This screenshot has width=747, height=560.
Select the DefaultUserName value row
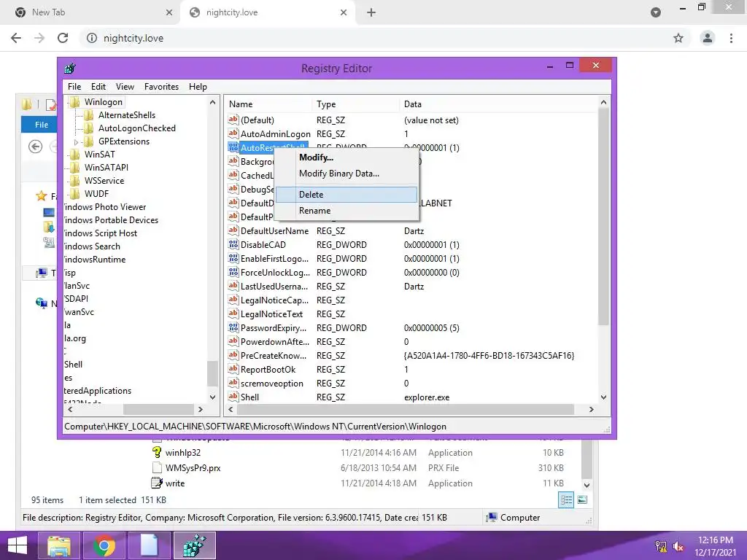(x=411, y=231)
